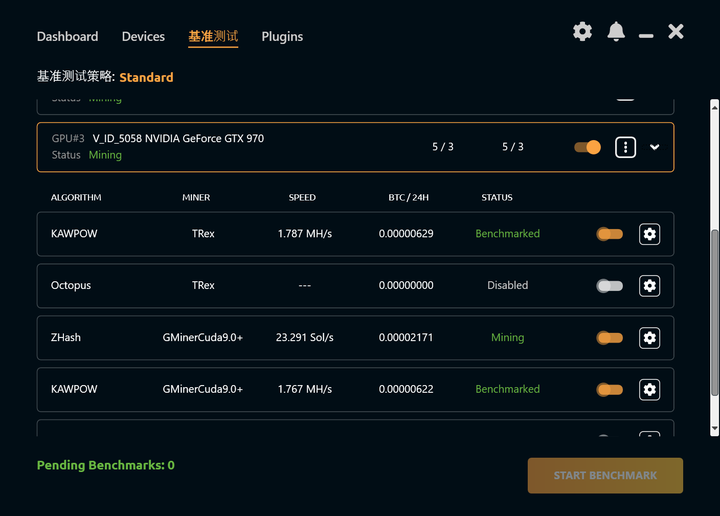Open the settings gear in top bar

[582, 32]
